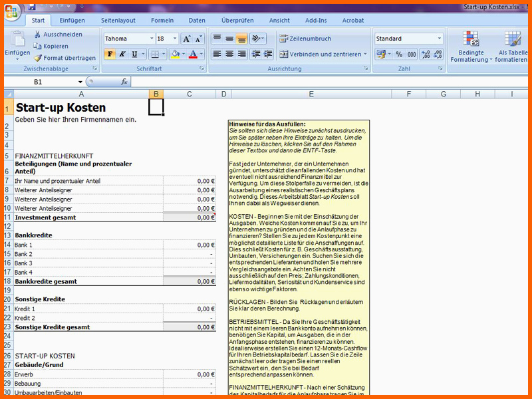Open the Office button menu
Image resolution: width=532 pixels, height=399 pixels.
[11, 12]
